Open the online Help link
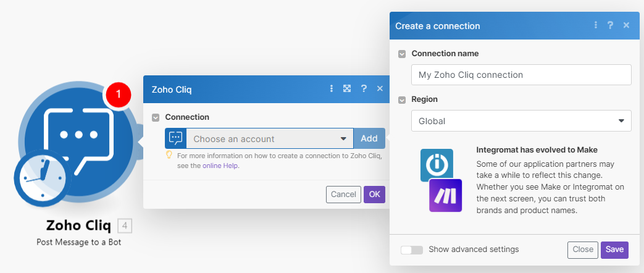Screen dimensions: 644x273 pos(220,166)
